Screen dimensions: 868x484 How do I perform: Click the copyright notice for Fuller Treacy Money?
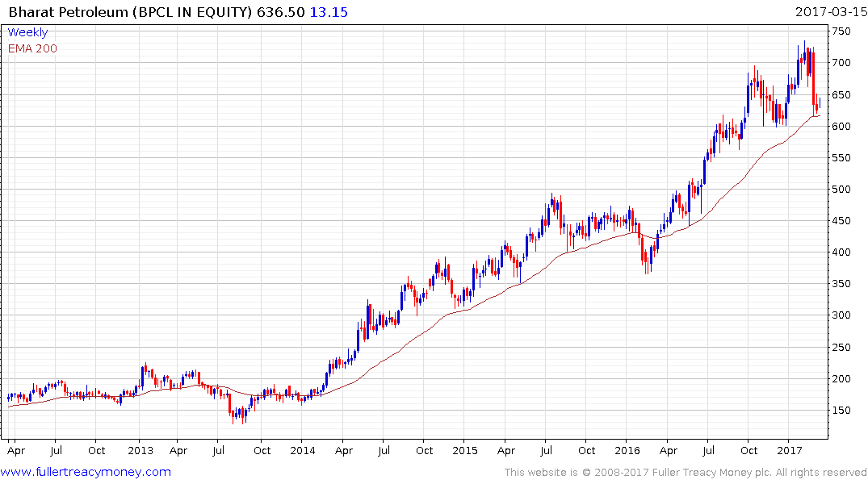[x=686, y=473]
